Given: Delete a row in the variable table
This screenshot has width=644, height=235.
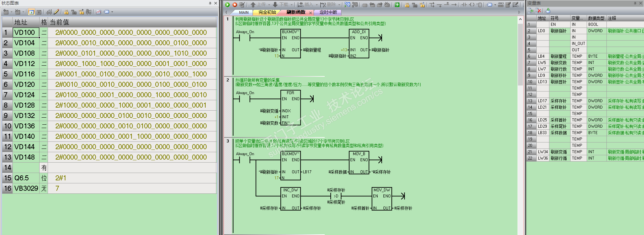Looking at the screenshot, I should 538,11.
